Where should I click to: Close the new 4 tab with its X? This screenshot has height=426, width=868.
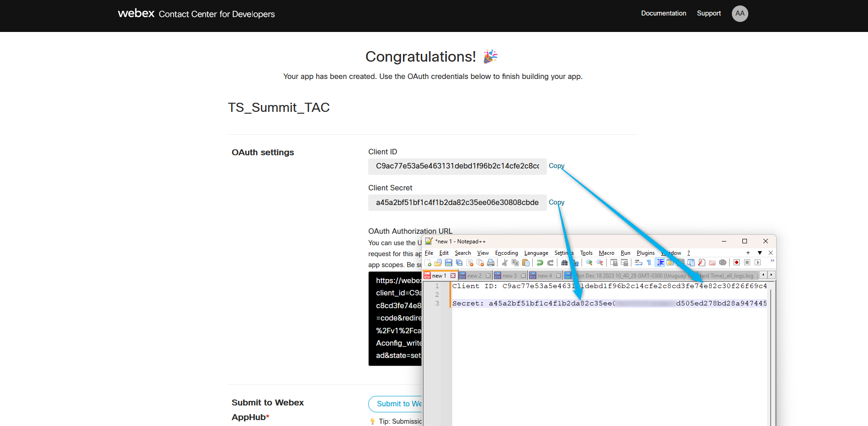pyautogui.click(x=558, y=276)
